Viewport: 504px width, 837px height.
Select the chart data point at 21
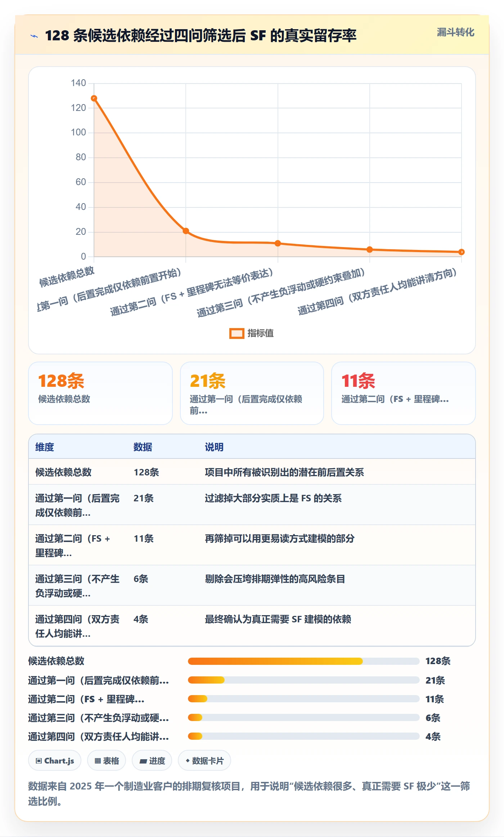click(x=186, y=231)
